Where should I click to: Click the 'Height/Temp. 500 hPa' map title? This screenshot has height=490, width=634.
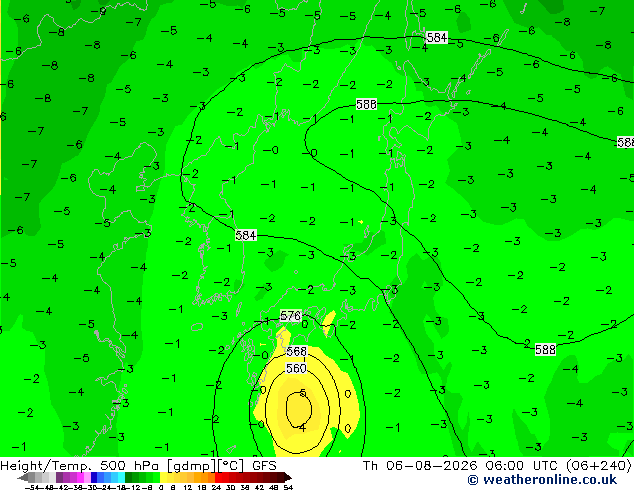click(x=80, y=466)
